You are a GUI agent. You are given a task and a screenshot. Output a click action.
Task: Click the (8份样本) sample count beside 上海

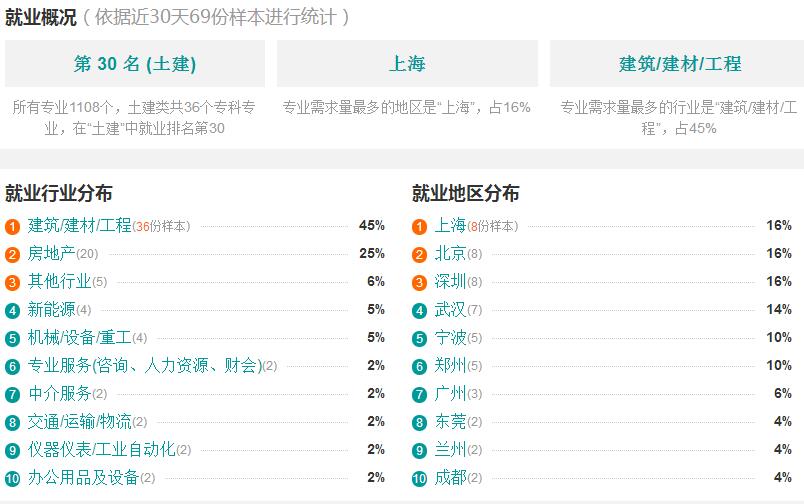tap(493, 226)
